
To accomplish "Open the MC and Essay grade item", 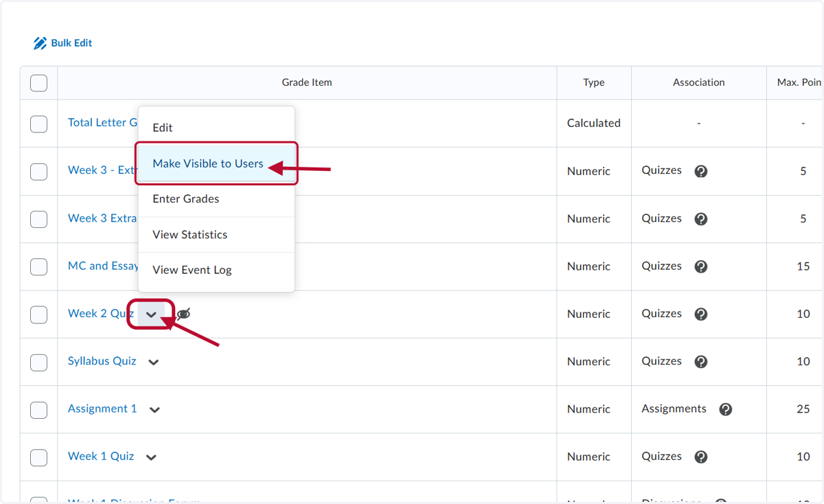I will pos(103,266).
